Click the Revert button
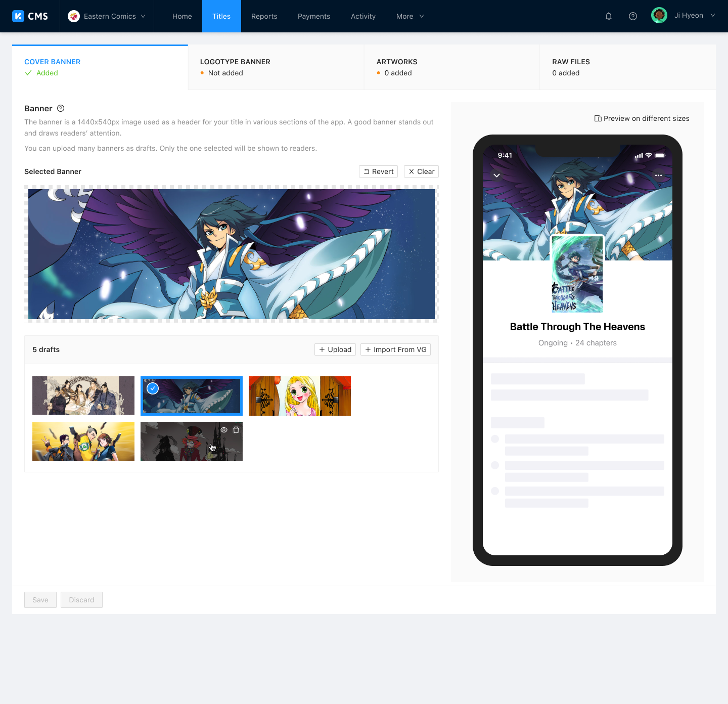This screenshot has width=728, height=704. pyautogui.click(x=379, y=171)
